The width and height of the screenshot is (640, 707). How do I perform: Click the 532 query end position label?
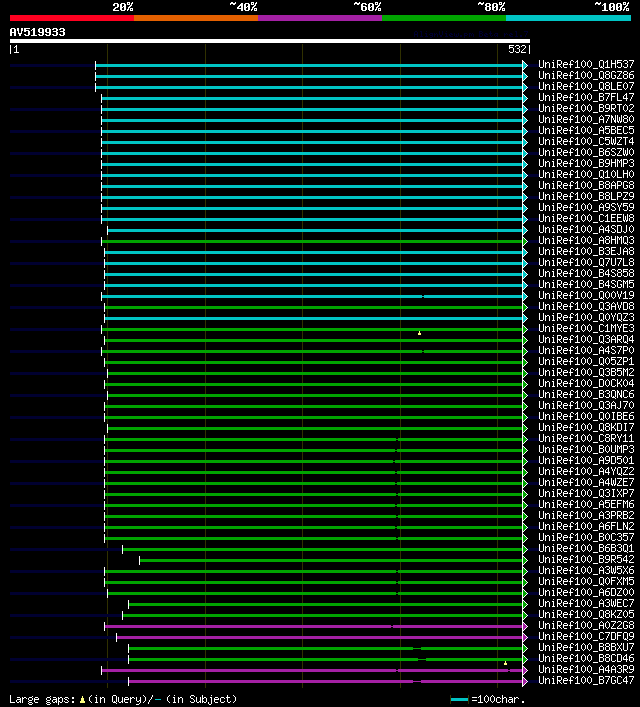click(517, 49)
